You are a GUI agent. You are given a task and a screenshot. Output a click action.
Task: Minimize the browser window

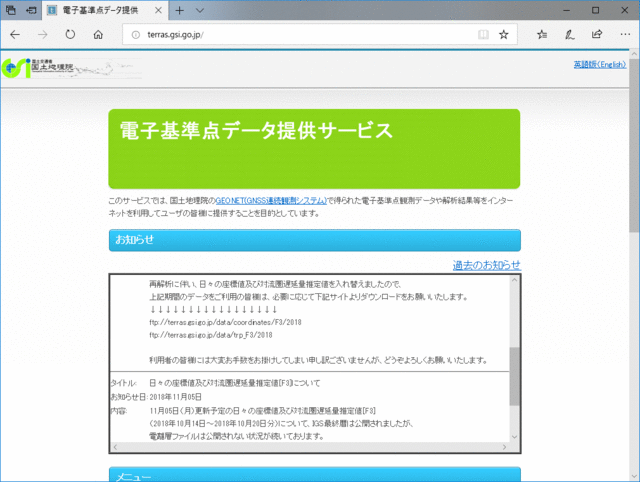click(x=567, y=10)
